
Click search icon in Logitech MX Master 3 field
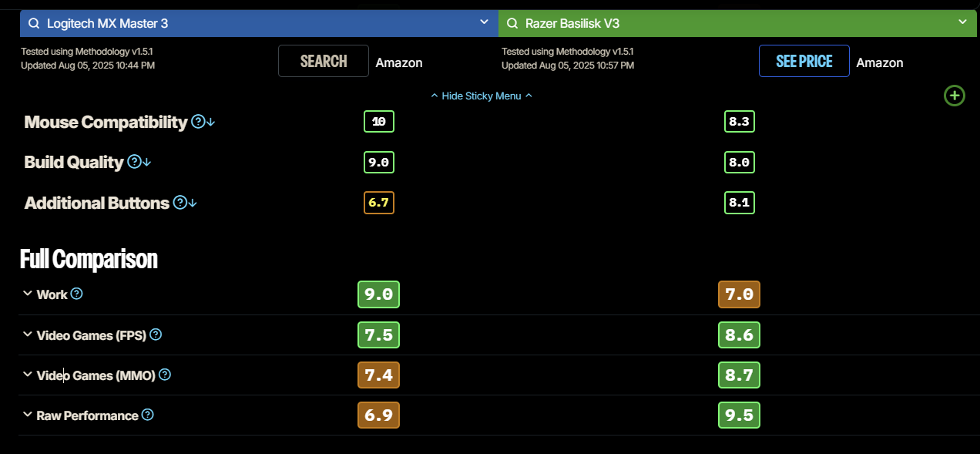coord(34,23)
